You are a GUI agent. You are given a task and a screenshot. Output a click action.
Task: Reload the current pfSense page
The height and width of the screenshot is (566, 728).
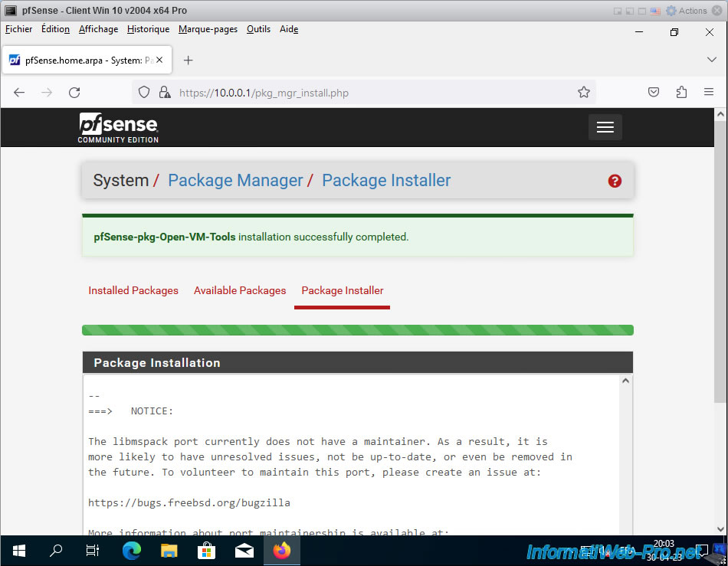(74, 93)
